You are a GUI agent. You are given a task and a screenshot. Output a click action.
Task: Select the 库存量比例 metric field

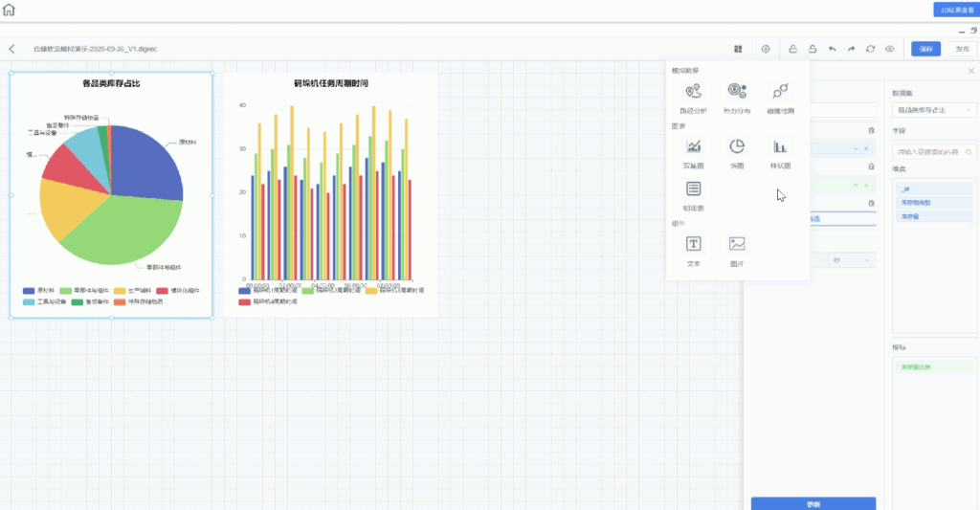[x=934, y=366]
